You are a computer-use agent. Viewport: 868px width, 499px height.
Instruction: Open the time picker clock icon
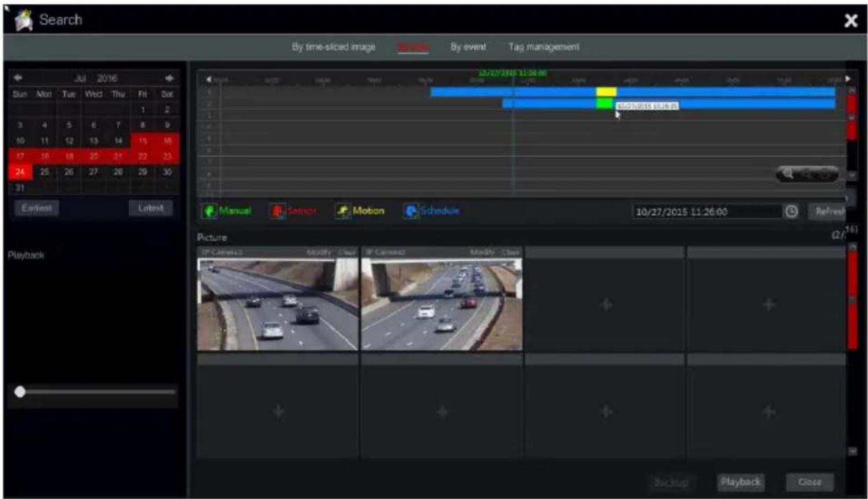(x=791, y=212)
